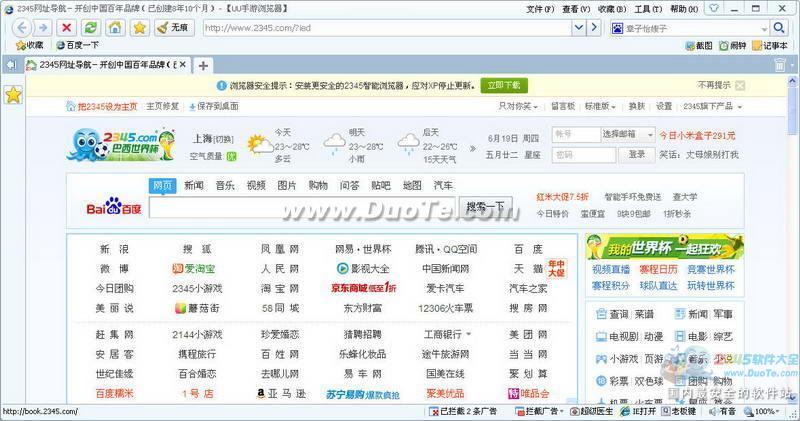
Task: Click the 我的世界杯 banner image
Action: tap(664, 247)
